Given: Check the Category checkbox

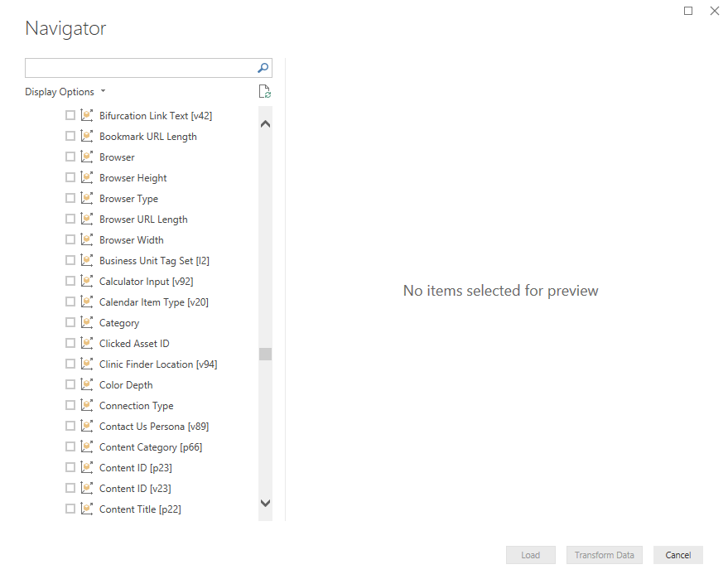Looking at the screenshot, I should [70, 322].
